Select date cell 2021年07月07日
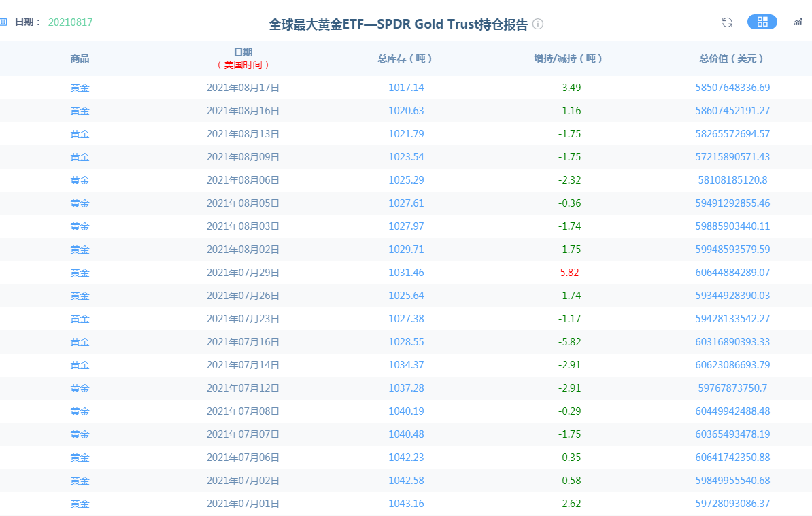This screenshot has width=812, height=516. [x=243, y=434]
